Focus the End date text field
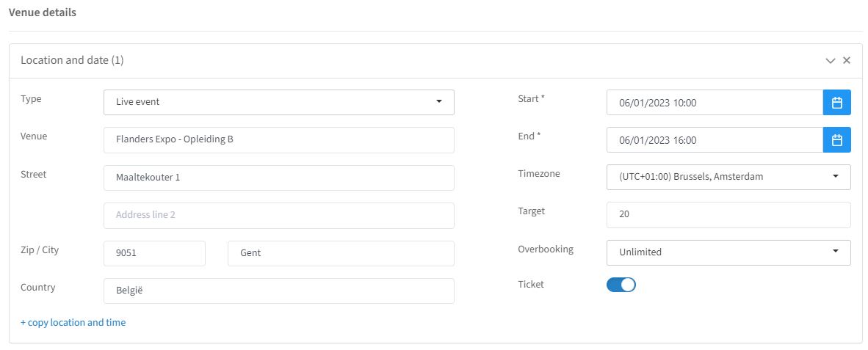This screenshot has width=868, height=350. 715,140
